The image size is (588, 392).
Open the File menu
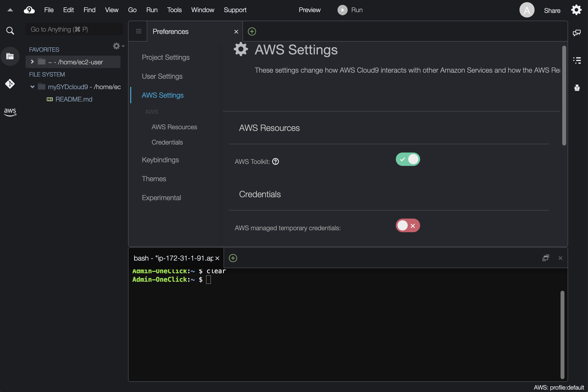(x=49, y=10)
